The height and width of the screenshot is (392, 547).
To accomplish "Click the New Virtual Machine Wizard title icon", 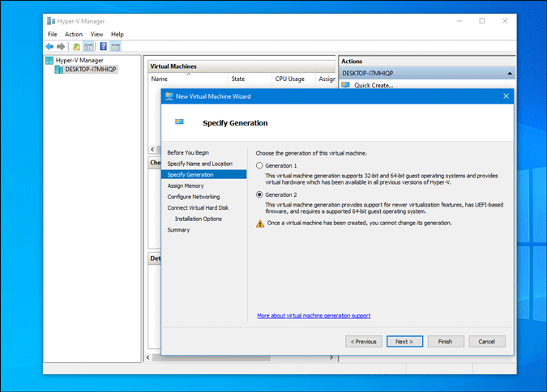I will (x=169, y=96).
